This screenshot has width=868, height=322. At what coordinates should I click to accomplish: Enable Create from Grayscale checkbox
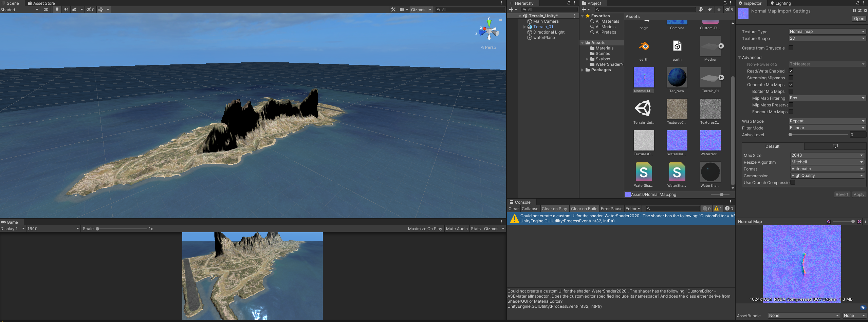[791, 48]
